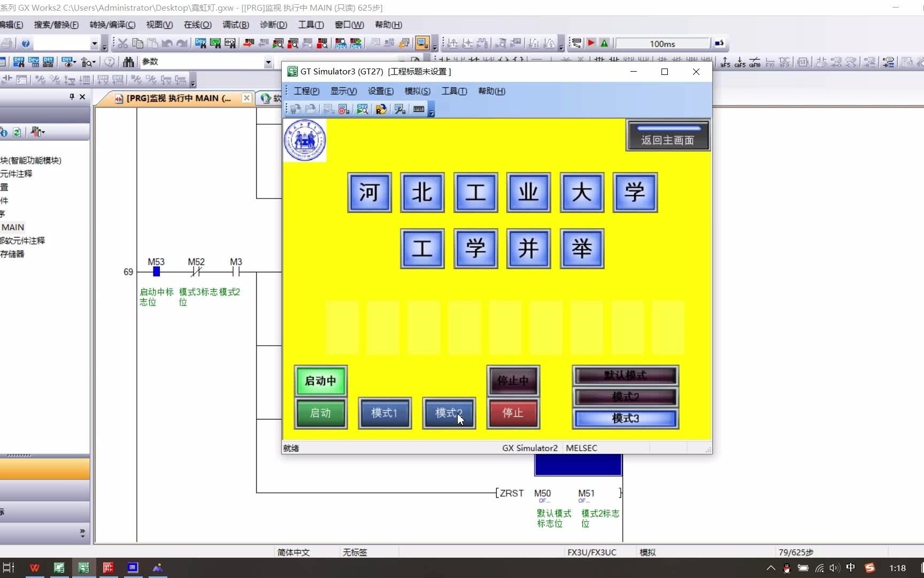This screenshot has width=924, height=578.
Task: Select MAIN in navigation tree
Action: pyautogui.click(x=13, y=227)
